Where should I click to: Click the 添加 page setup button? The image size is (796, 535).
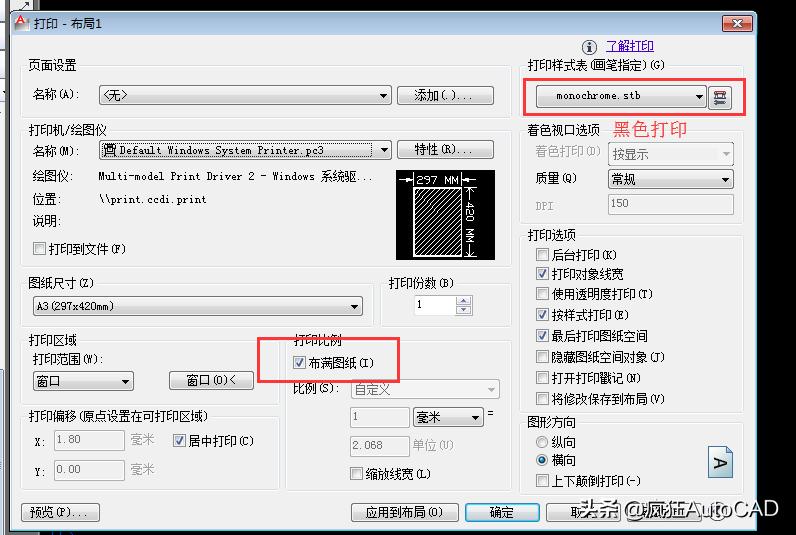click(x=445, y=95)
